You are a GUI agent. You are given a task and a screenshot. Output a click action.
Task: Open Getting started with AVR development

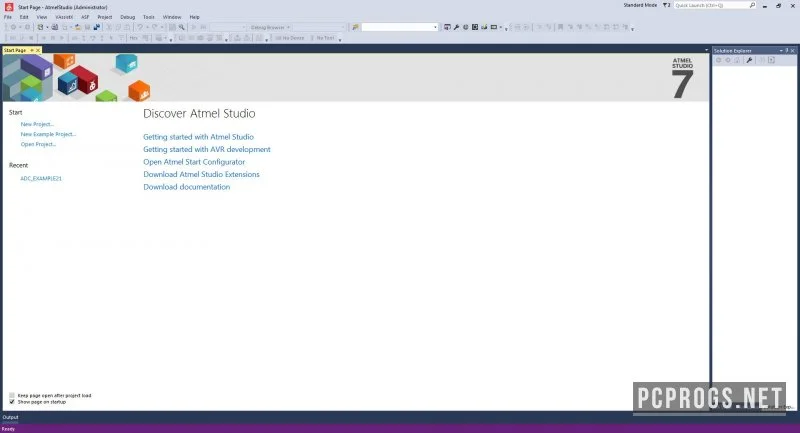click(207, 149)
